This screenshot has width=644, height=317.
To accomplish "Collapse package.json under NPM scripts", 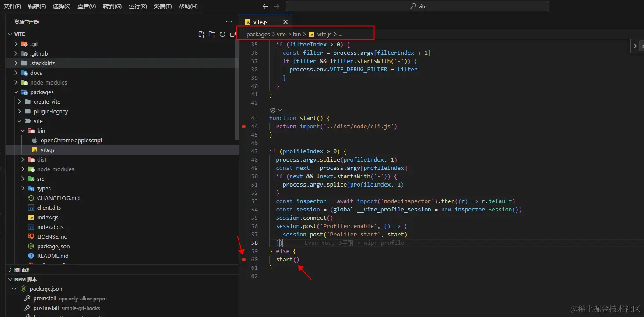I will click(14, 289).
